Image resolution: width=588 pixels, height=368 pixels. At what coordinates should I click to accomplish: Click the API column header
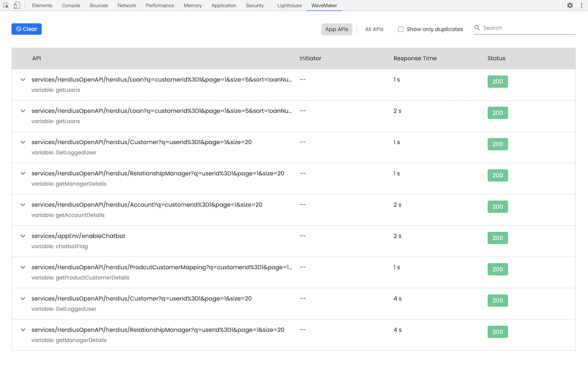coord(37,58)
